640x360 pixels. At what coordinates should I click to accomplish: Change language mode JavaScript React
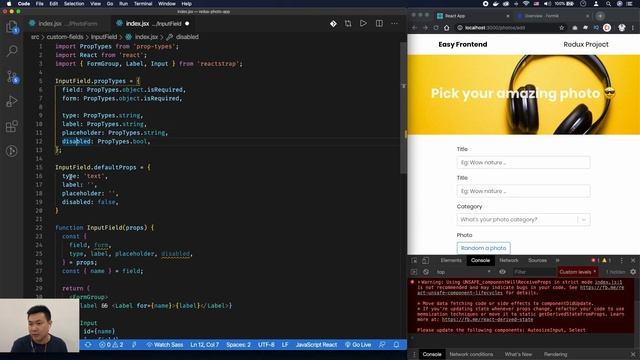pyautogui.click(x=316, y=345)
